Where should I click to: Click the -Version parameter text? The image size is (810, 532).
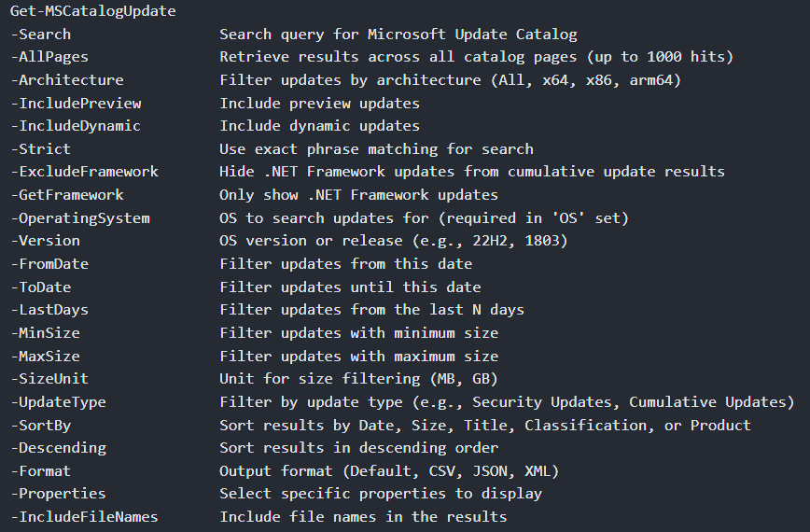click(x=46, y=241)
